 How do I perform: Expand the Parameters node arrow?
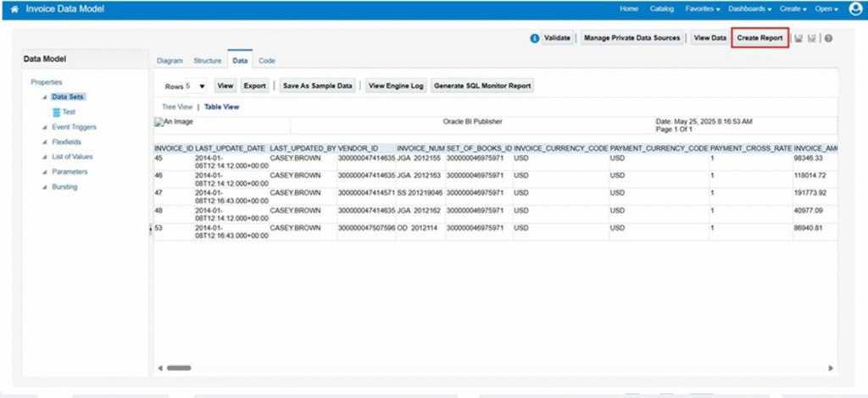pos(44,172)
